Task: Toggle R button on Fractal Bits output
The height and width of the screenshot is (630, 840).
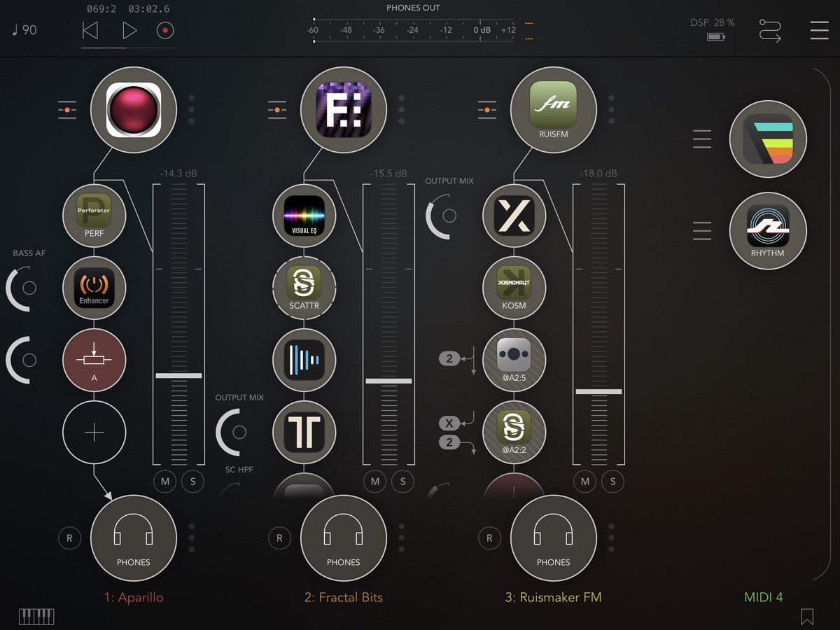Action: 279,538
